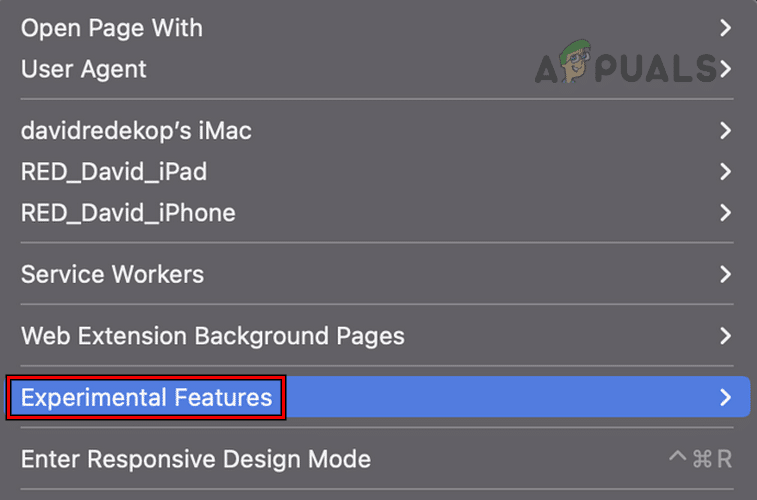Click the chevron next to RED_David_iPad
The image size is (757, 500).
[x=726, y=172]
